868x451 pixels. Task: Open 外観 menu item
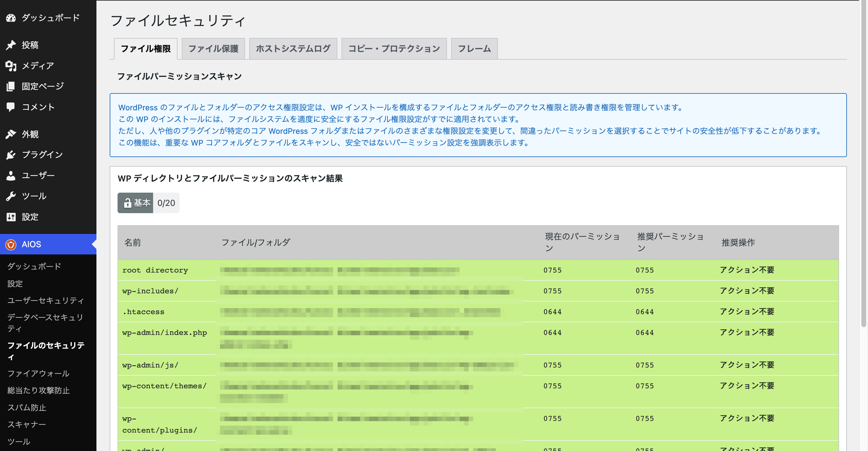click(x=48, y=134)
